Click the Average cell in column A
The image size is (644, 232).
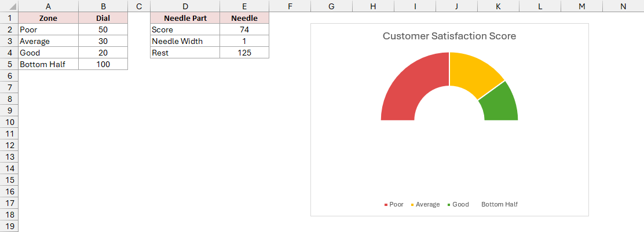[x=49, y=41]
